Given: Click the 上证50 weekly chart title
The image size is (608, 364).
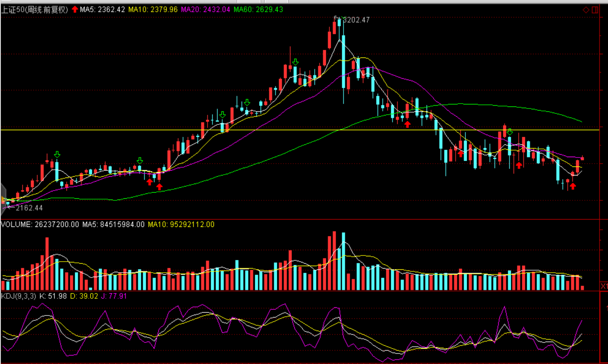Looking at the screenshot, I should (35, 9).
